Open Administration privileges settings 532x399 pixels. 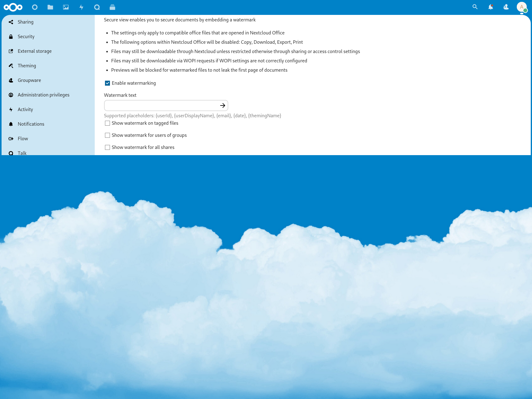tap(43, 95)
